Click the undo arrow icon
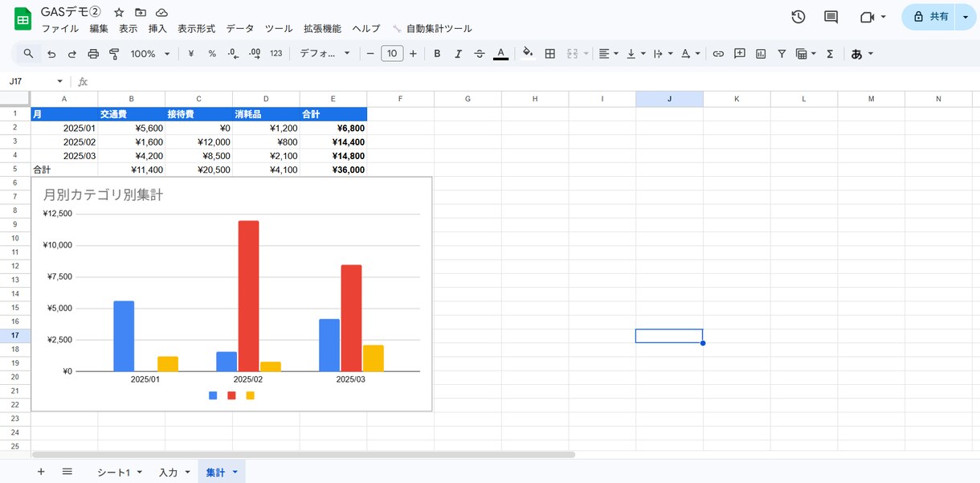 pyautogui.click(x=51, y=54)
